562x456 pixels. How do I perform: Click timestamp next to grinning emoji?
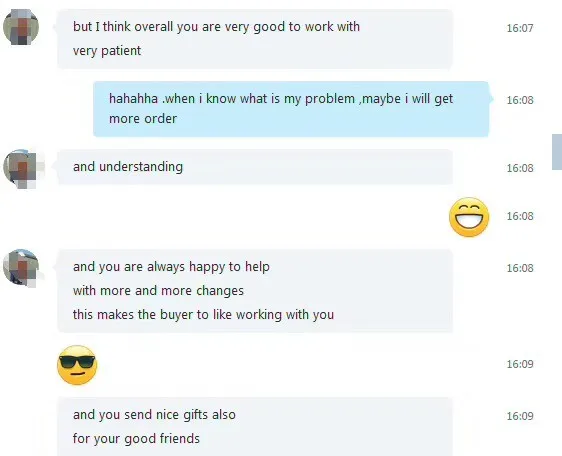pos(520,216)
